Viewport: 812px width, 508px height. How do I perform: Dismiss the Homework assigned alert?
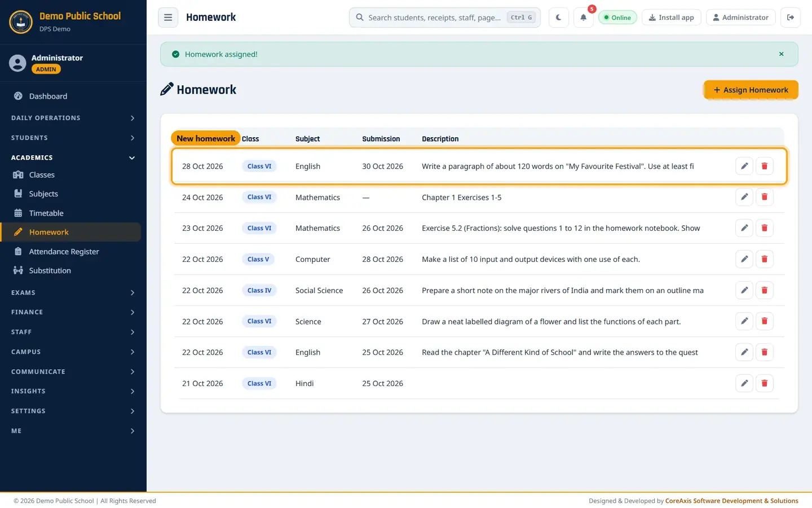tap(781, 54)
